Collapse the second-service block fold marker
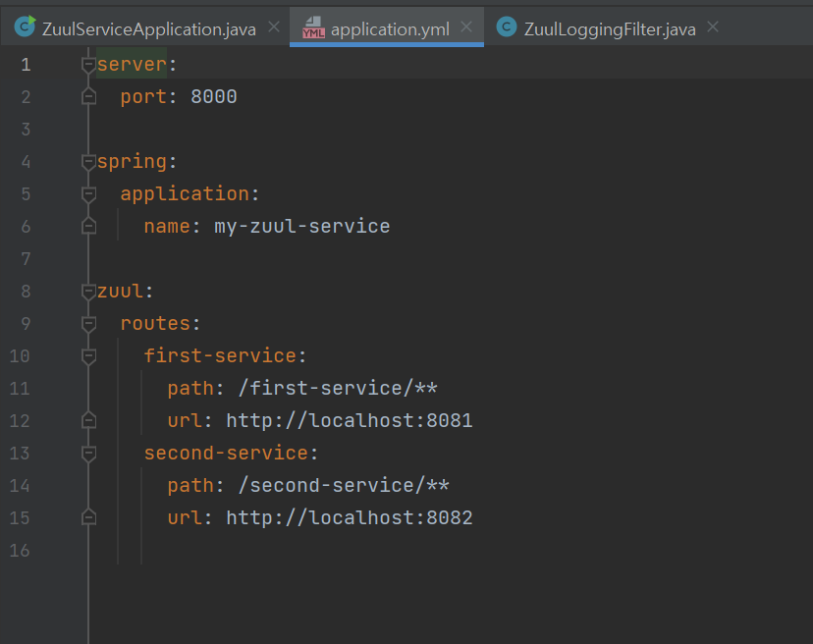Viewport: 813px width, 644px height. pos(88,454)
